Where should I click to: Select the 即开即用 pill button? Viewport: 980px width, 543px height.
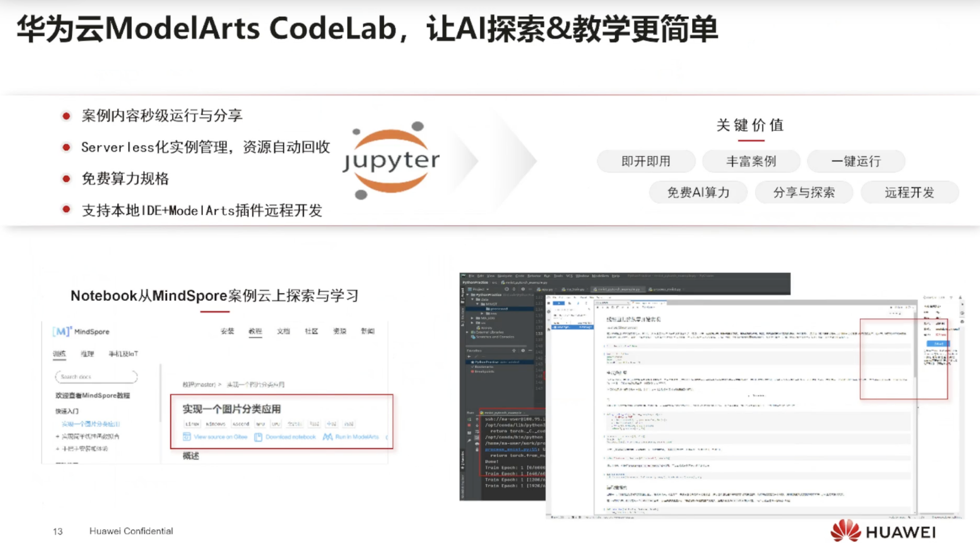coord(645,161)
